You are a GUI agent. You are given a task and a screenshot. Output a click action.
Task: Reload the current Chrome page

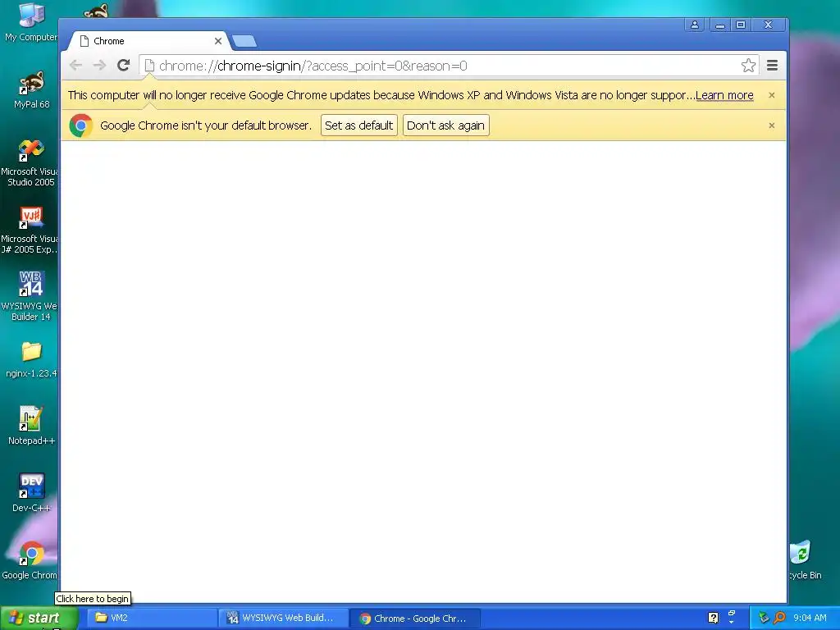(124, 66)
